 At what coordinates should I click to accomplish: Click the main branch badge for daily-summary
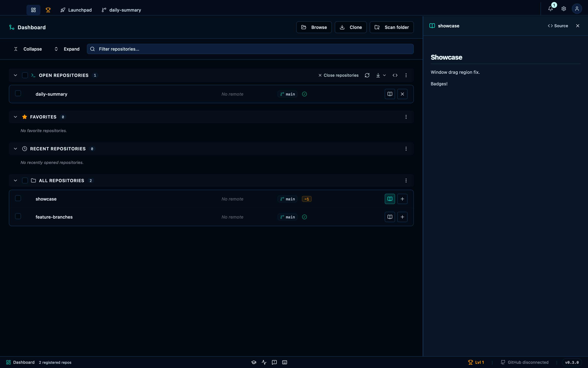287,94
